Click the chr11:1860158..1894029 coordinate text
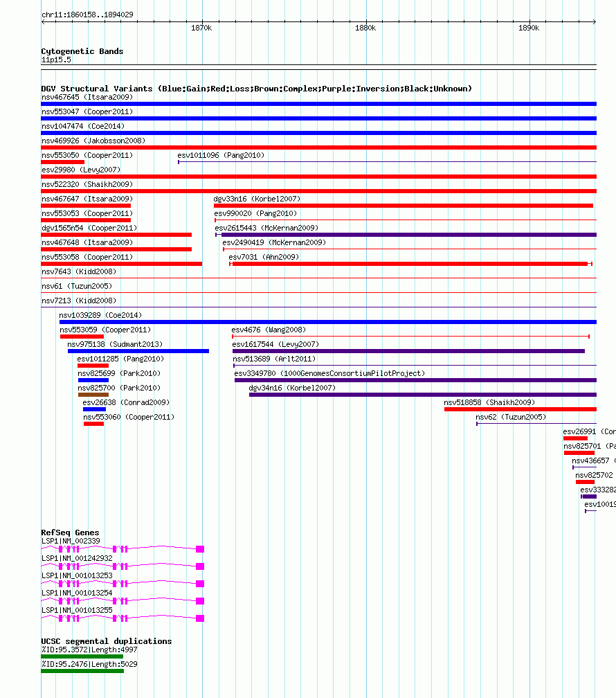This screenshot has width=616, height=698. pos(87,15)
